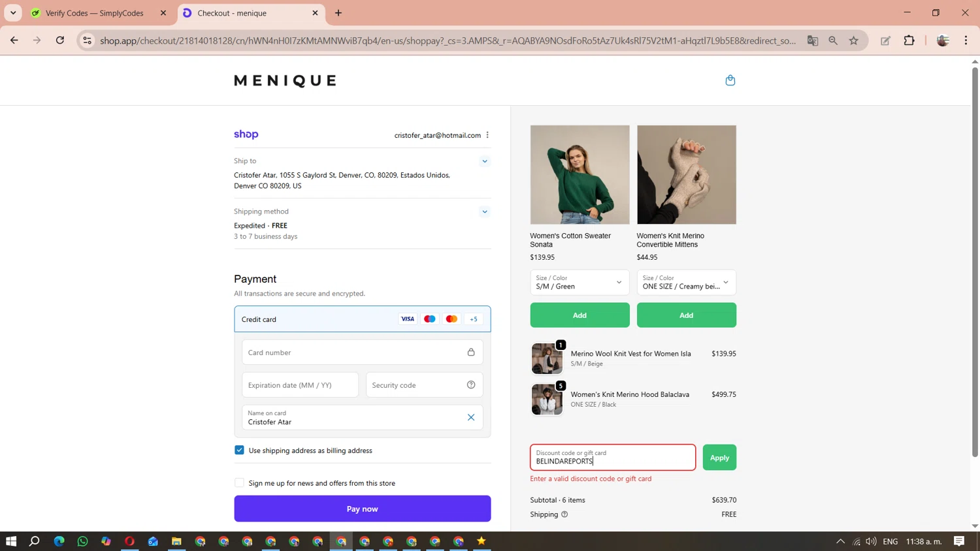Apply the discount code
Screen dimensions: 980x551
(x=719, y=458)
